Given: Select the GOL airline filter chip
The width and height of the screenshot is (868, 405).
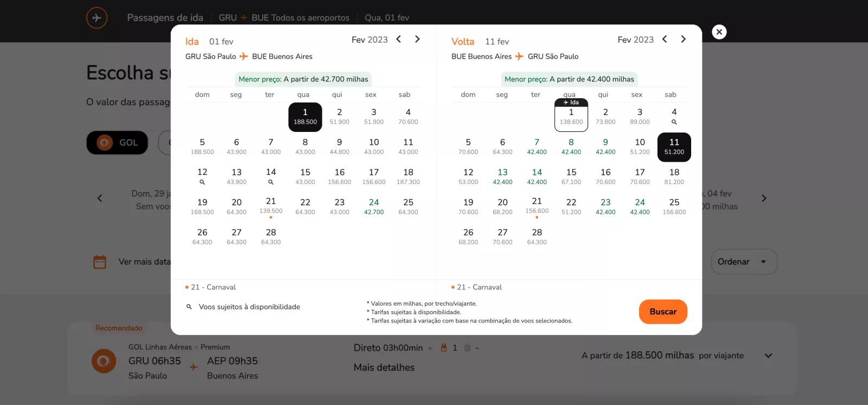Looking at the screenshot, I should [117, 143].
